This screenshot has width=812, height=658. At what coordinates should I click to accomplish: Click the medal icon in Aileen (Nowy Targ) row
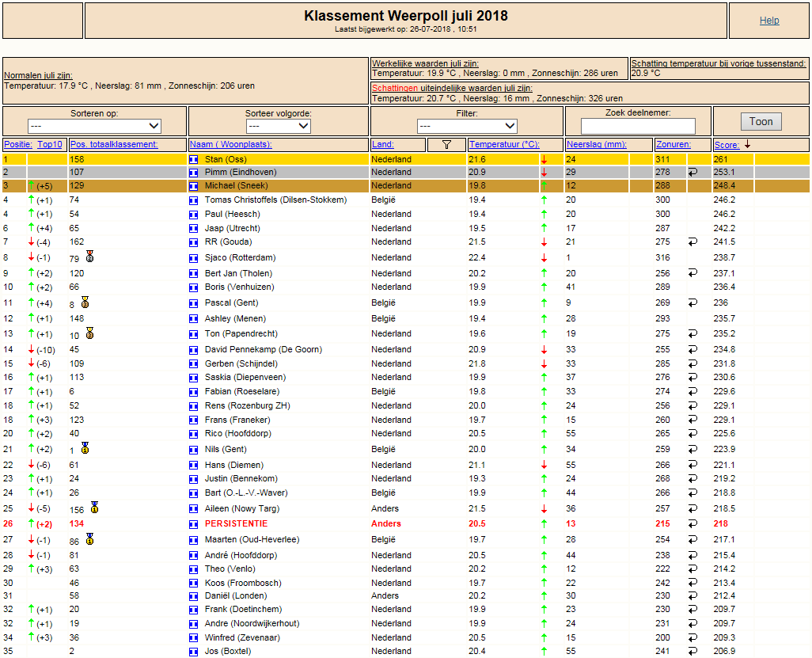(94, 507)
